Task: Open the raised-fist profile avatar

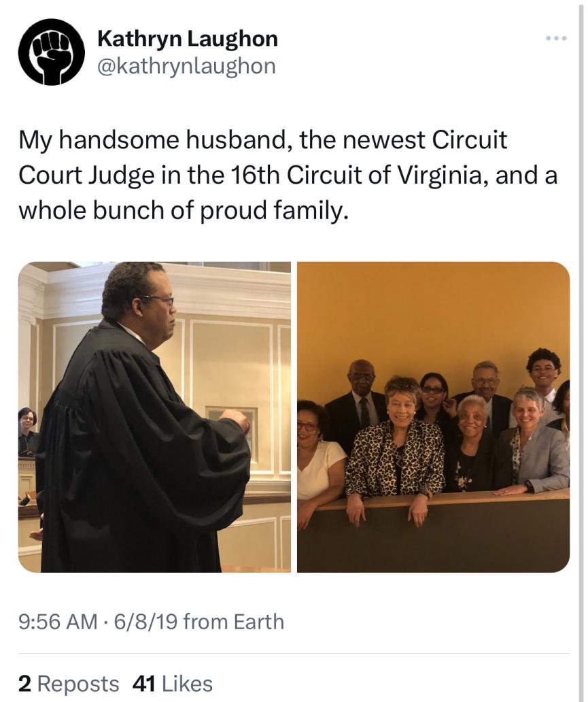Action: (x=52, y=52)
